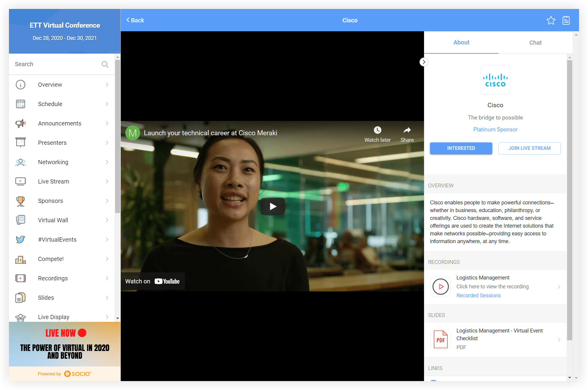Expand the #VirtualEvents menu chevron
588x390 pixels.
[107, 240]
